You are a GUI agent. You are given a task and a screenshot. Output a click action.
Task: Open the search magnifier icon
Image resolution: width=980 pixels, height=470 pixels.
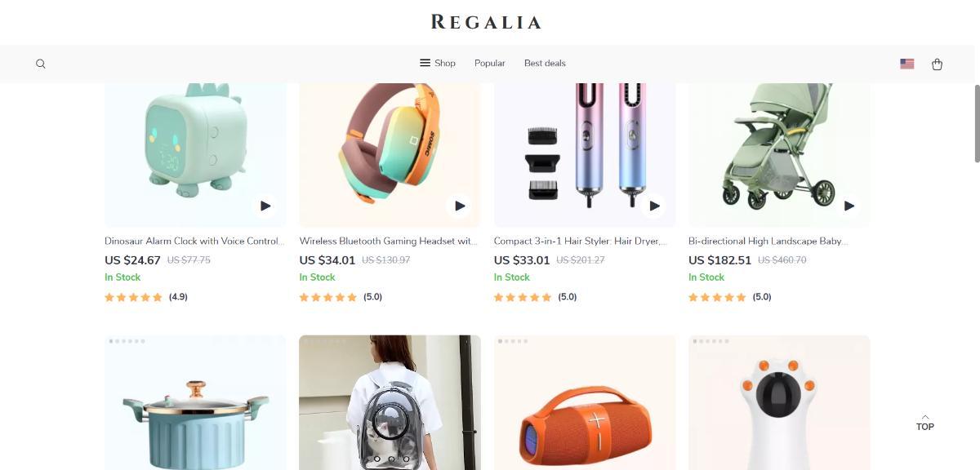[41, 64]
